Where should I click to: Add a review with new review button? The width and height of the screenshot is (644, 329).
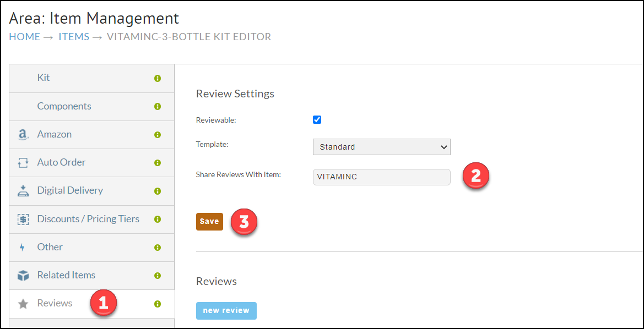(226, 310)
